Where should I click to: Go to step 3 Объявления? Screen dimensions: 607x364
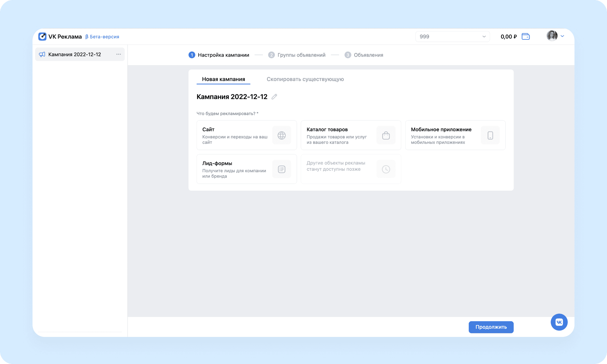(364, 55)
